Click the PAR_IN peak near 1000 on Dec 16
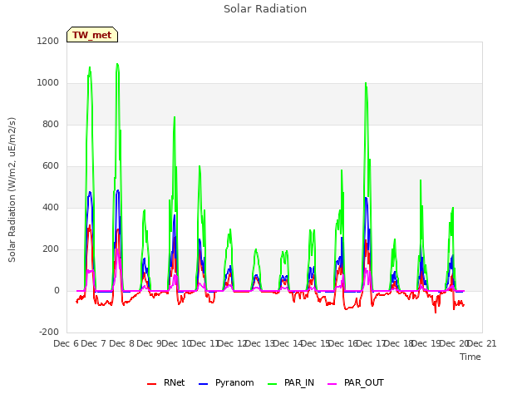The height and width of the screenshot is (399, 532). 366,83
